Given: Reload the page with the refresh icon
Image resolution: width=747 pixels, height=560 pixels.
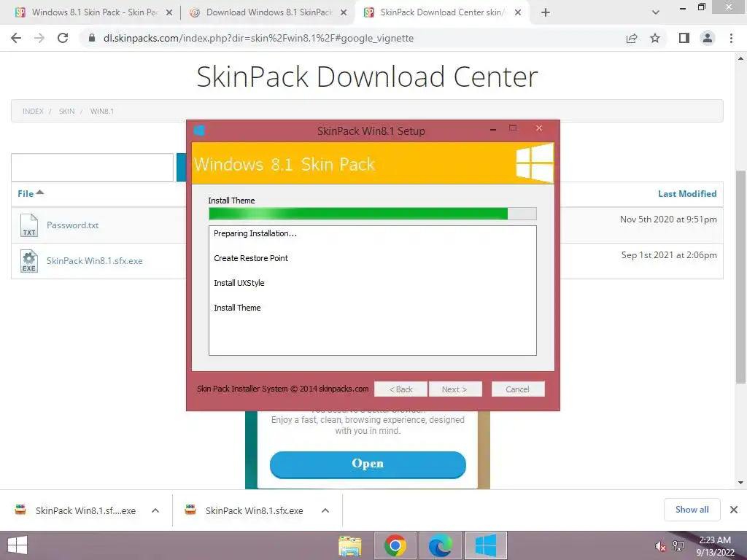Looking at the screenshot, I should [63, 38].
